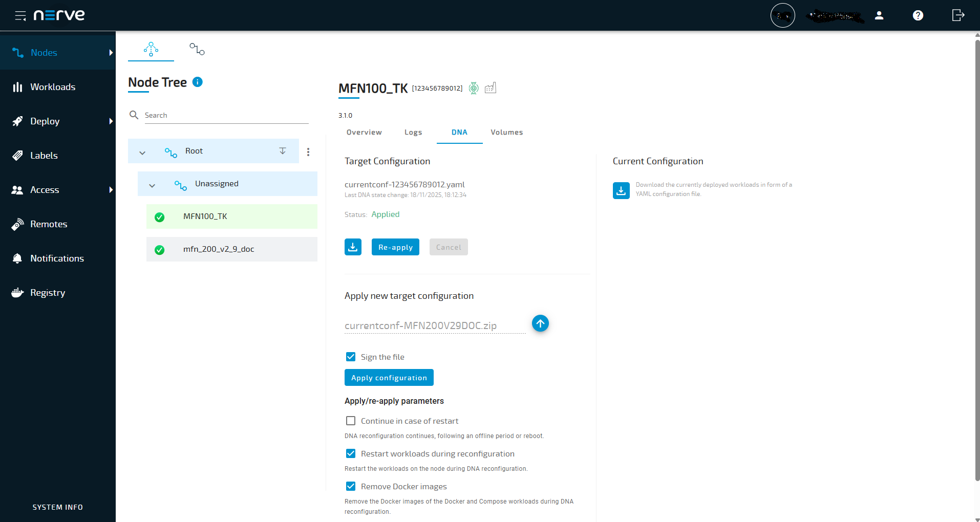980x522 pixels.
Task: Disable Remove Docker images
Action: [350, 486]
